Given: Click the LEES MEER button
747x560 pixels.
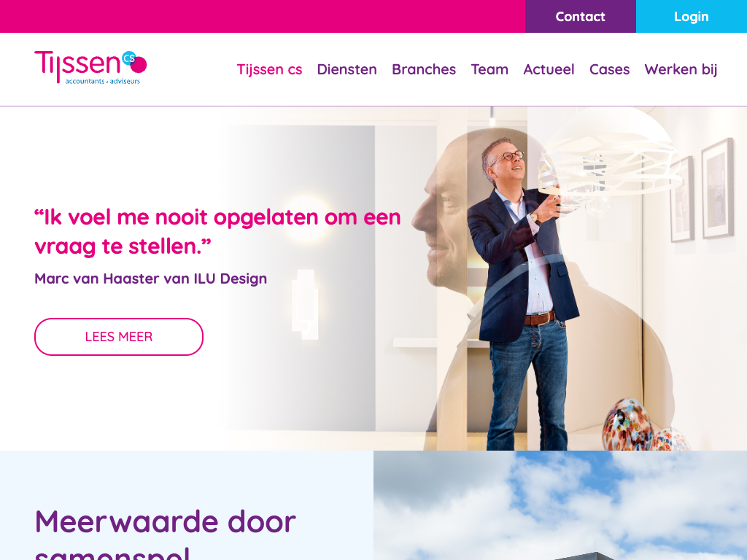Looking at the screenshot, I should coord(119,337).
